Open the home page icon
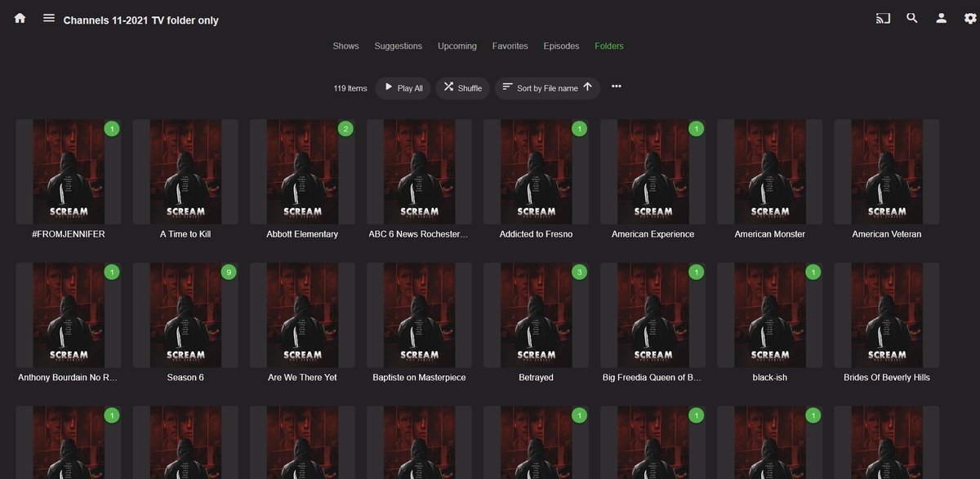Viewport: 980px width, 479px height. (x=20, y=17)
